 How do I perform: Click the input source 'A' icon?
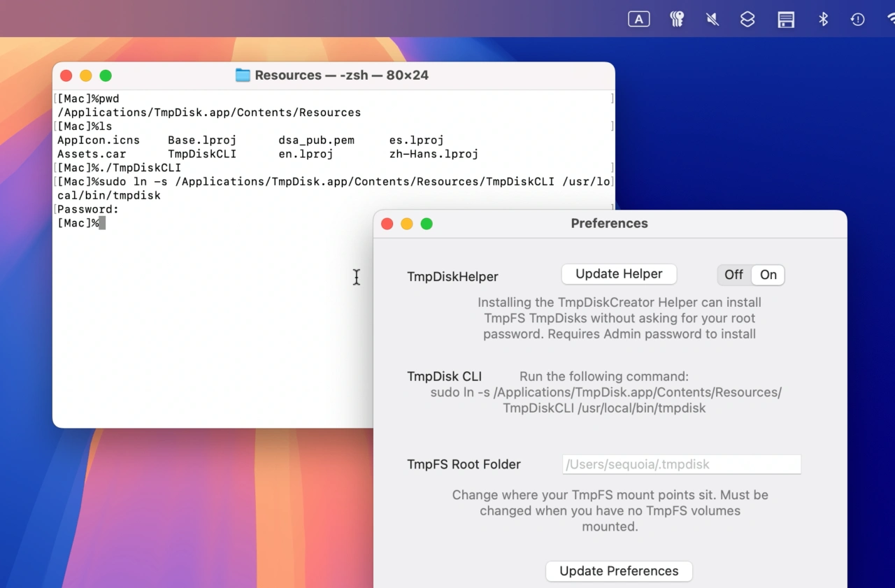[x=638, y=20]
